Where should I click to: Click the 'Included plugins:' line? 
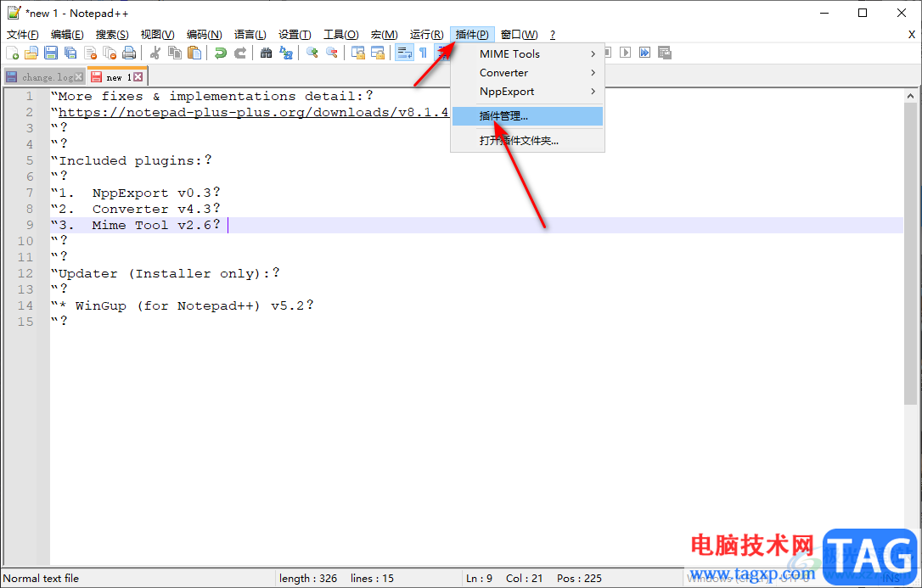click(x=131, y=160)
